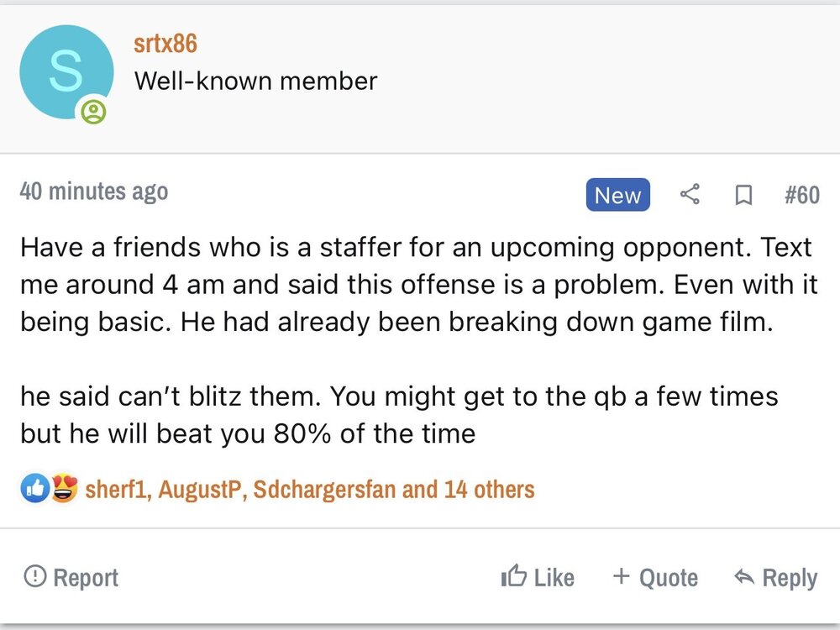Click the blue New badge
This screenshot has height=630, width=840.
[x=617, y=195]
